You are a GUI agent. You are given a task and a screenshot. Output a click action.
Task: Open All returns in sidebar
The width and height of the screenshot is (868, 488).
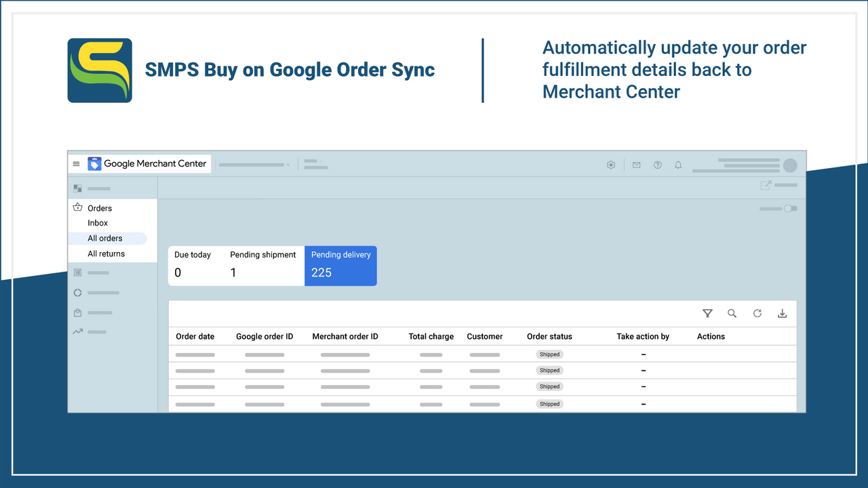click(106, 254)
